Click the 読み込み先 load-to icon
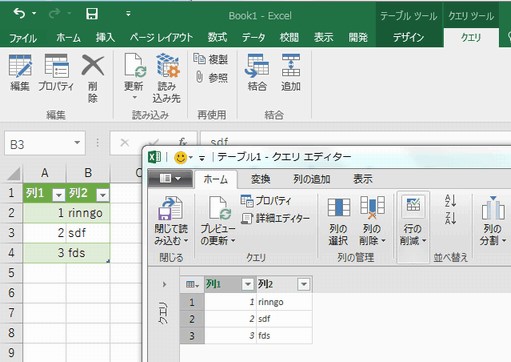511x362 pixels. pyautogui.click(x=168, y=66)
